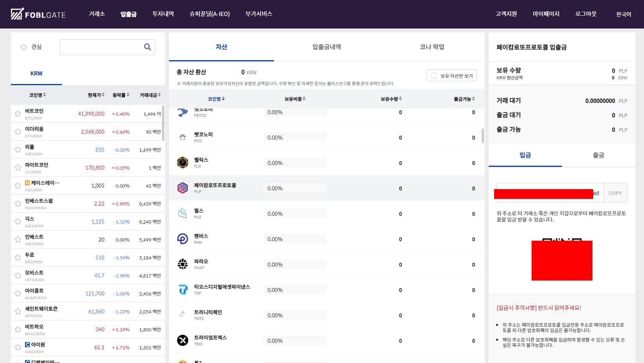Click the 펫코노미 PCO coin icon
This screenshot has height=363, width=644.
click(183, 137)
